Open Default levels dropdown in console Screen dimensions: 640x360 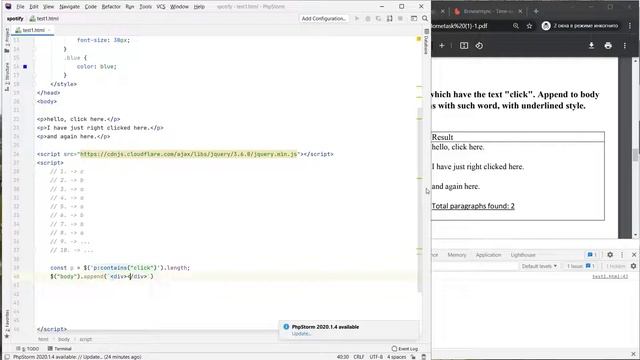[539, 266]
